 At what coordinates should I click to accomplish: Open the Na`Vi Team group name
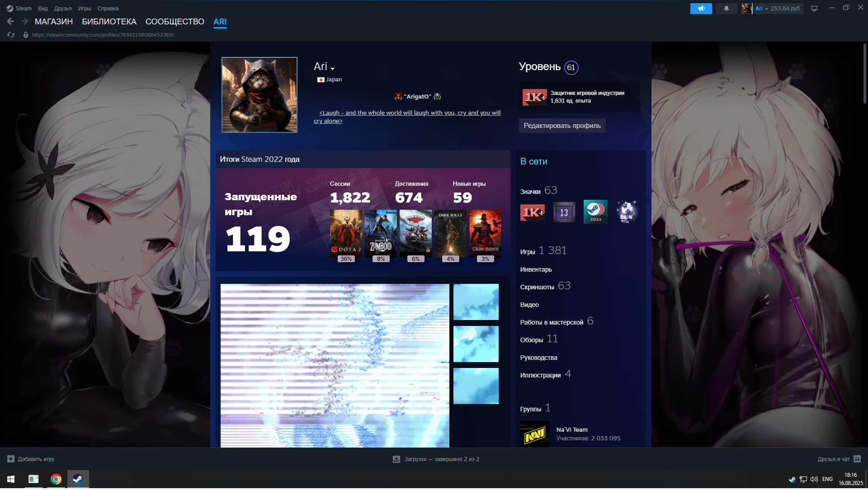tap(572, 430)
